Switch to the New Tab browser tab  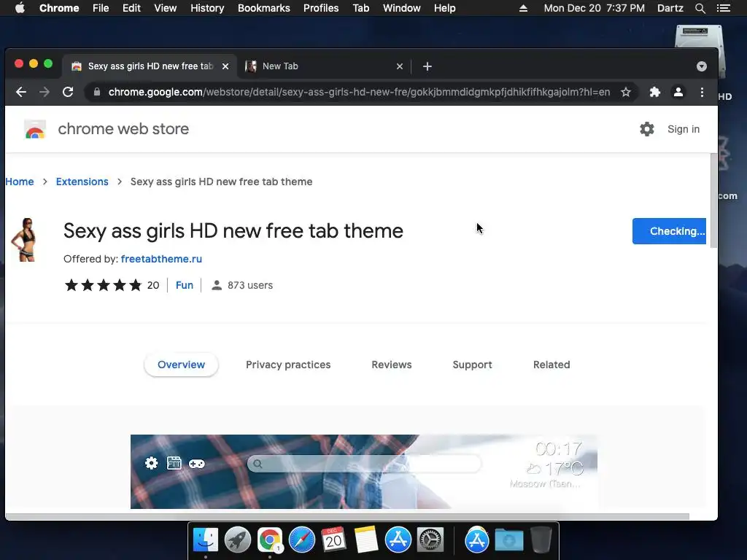coord(324,66)
